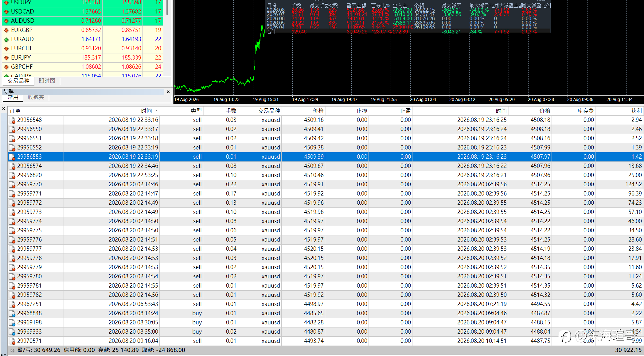Click the EURAUD up arrow icon
Screen dimensions: 644x356
point(6,39)
